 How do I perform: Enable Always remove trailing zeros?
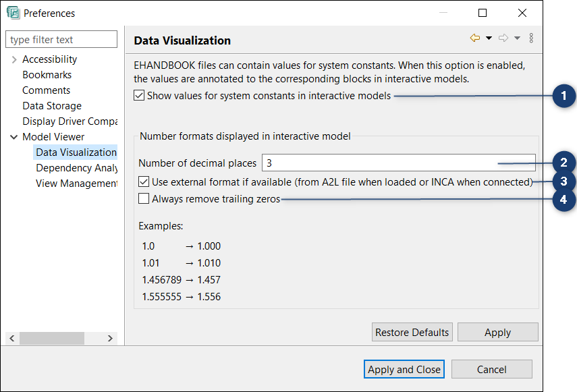point(145,198)
